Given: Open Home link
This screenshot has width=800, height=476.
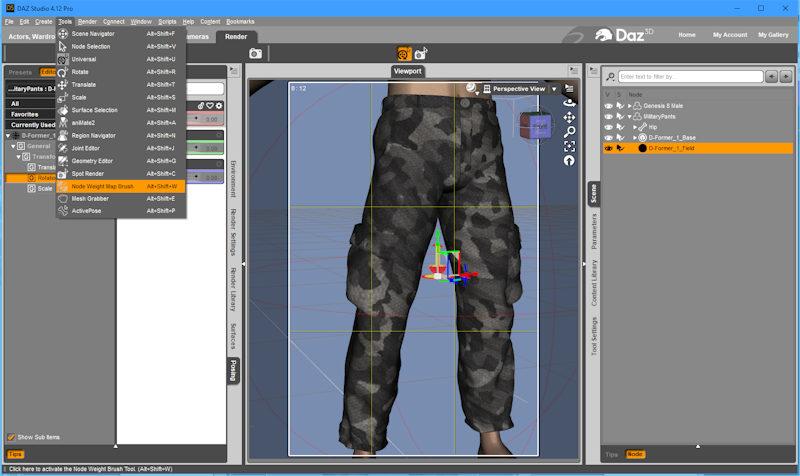Looking at the screenshot, I should tap(687, 35).
